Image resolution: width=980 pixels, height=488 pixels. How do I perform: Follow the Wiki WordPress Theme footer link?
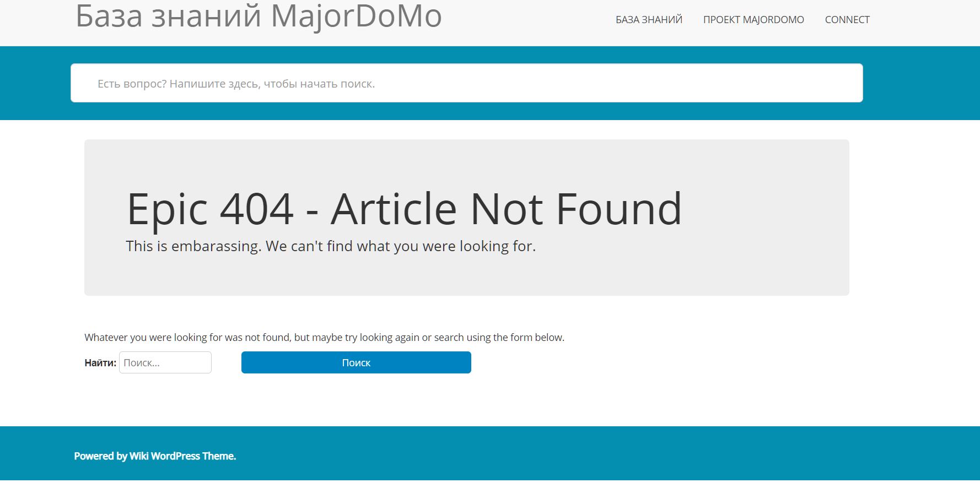[182, 456]
